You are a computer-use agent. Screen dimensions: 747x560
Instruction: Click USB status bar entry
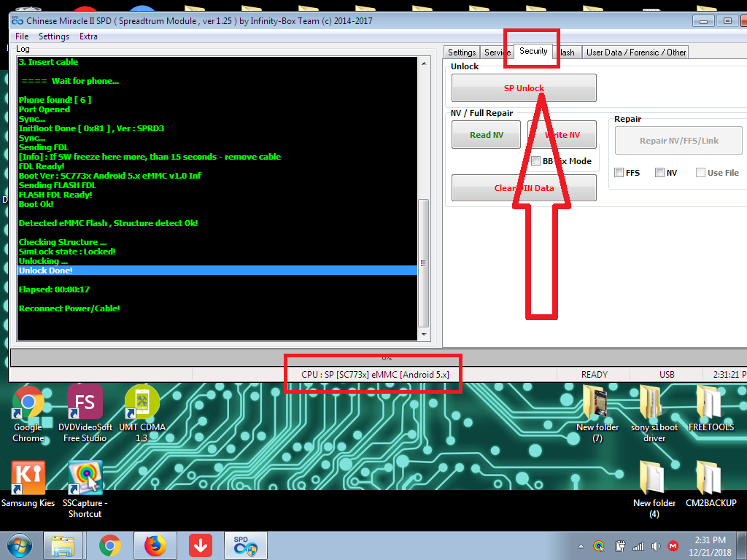667,374
